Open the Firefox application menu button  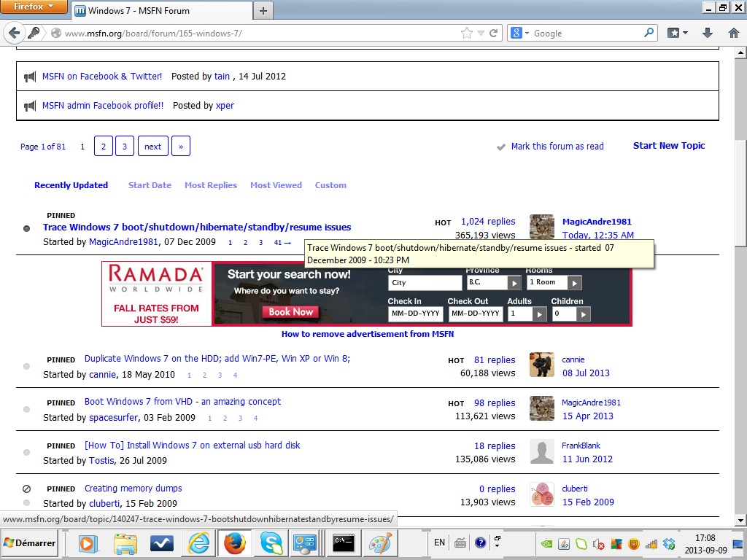[x=34, y=7]
